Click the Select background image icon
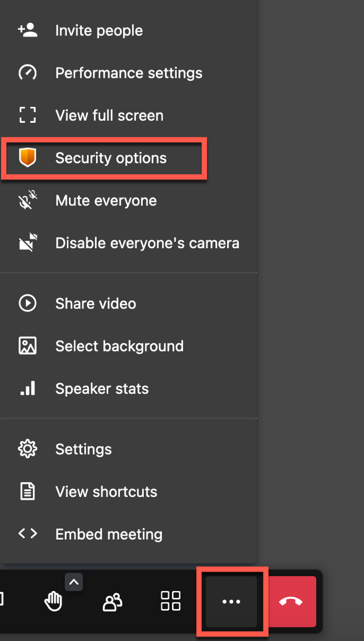The height and width of the screenshot is (641, 364). 28,346
